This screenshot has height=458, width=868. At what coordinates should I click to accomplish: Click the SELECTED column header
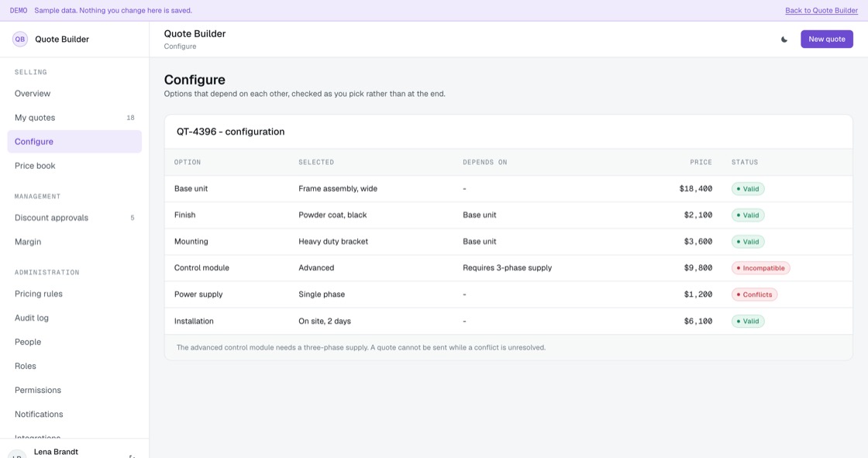(316, 162)
